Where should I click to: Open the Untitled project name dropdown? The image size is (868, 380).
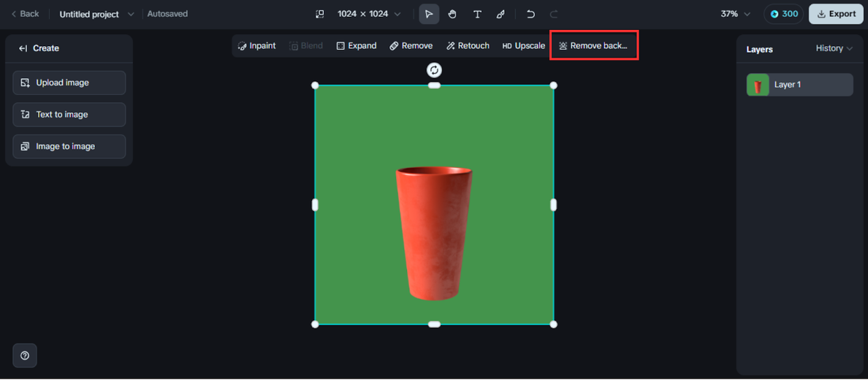point(97,14)
